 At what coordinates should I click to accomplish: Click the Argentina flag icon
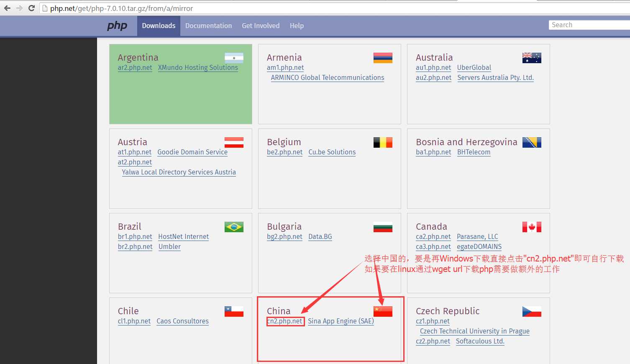pyautogui.click(x=234, y=58)
